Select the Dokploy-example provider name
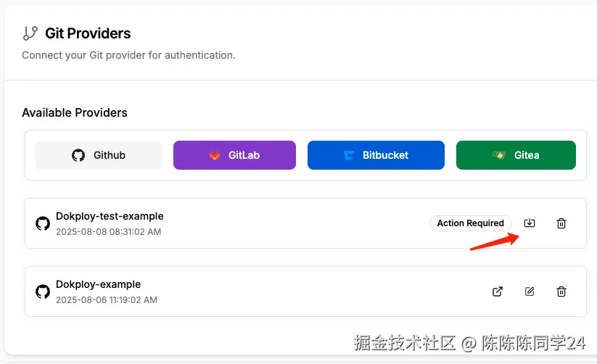Viewport: 597px width, 364px height. click(x=98, y=284)
